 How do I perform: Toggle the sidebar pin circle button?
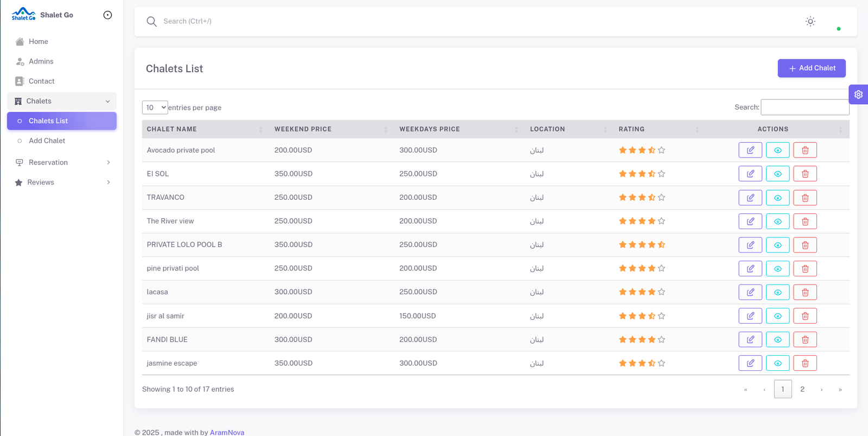107,15
